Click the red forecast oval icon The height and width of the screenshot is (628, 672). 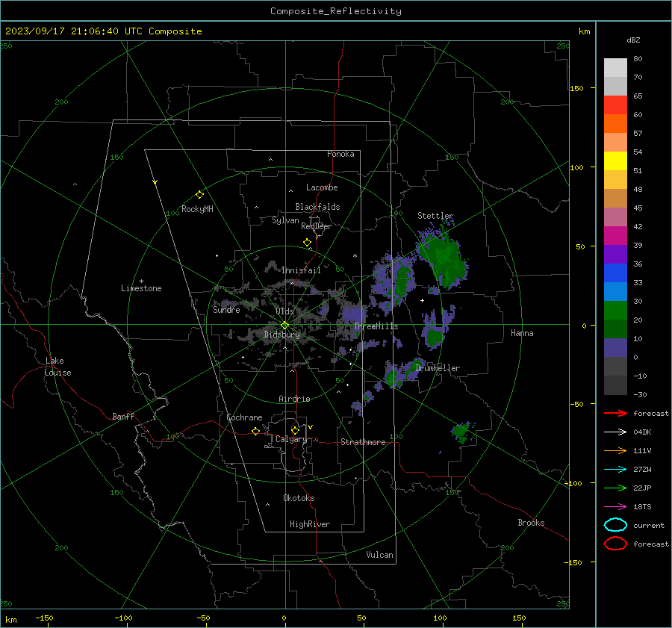[615, 544]
